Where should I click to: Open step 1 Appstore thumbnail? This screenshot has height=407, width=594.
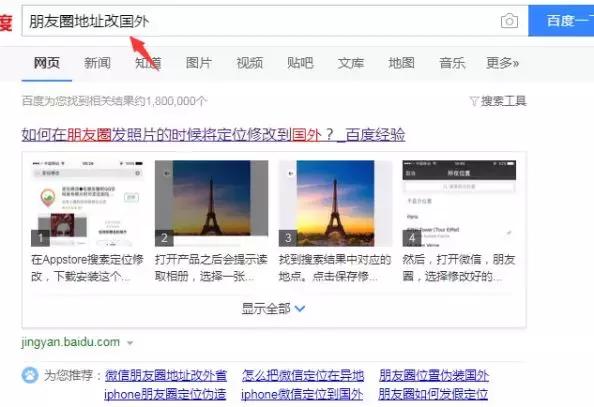[87, 204]
